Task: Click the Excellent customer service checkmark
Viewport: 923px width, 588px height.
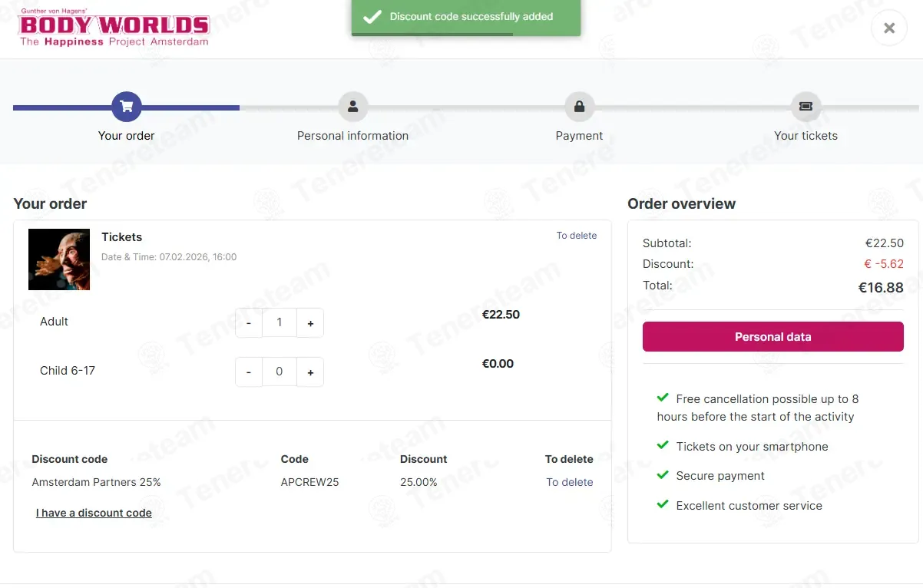Action: pos(663,504)
